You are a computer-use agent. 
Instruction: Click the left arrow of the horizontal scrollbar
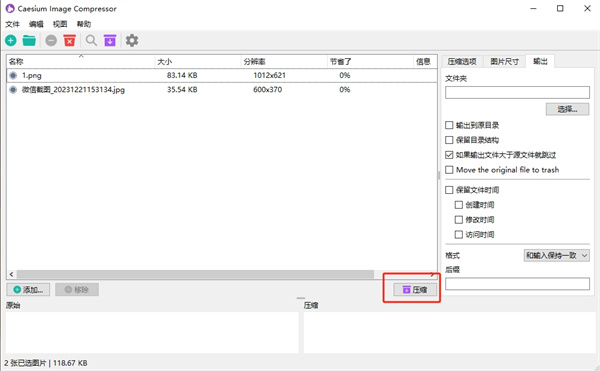[x=11, y=274]
